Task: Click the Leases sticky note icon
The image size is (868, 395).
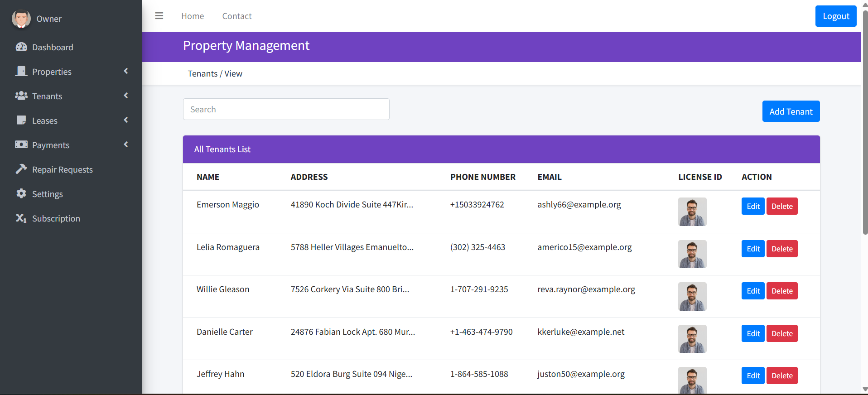Action: tap(21, 120)
